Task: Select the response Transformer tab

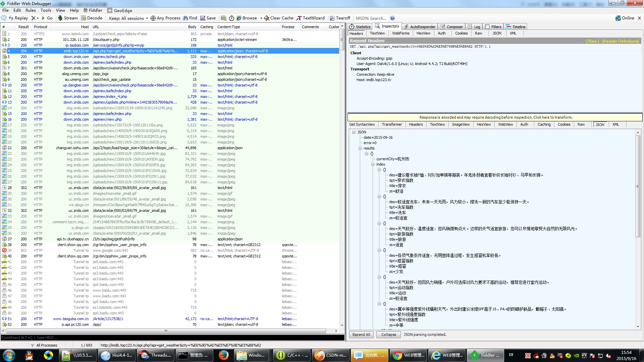Action: pos(391,124)
